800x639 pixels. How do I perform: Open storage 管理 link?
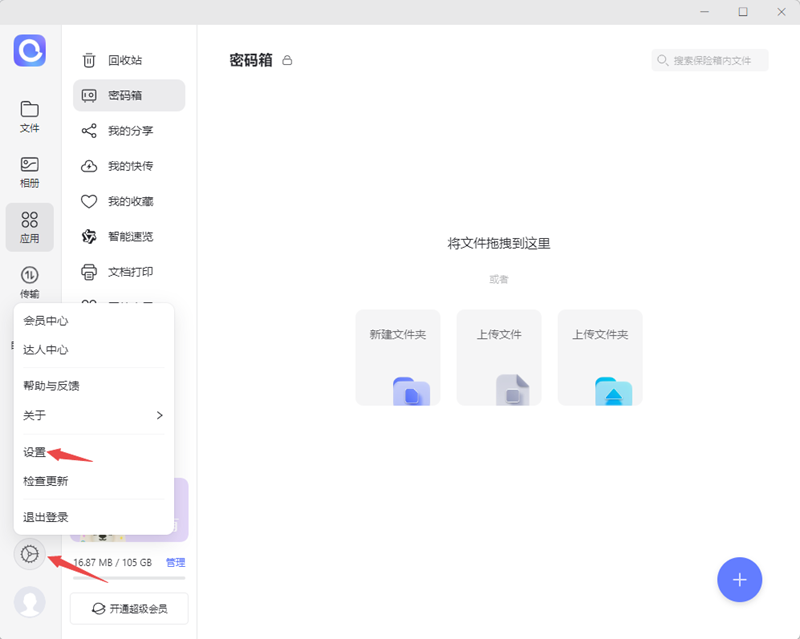176,562
